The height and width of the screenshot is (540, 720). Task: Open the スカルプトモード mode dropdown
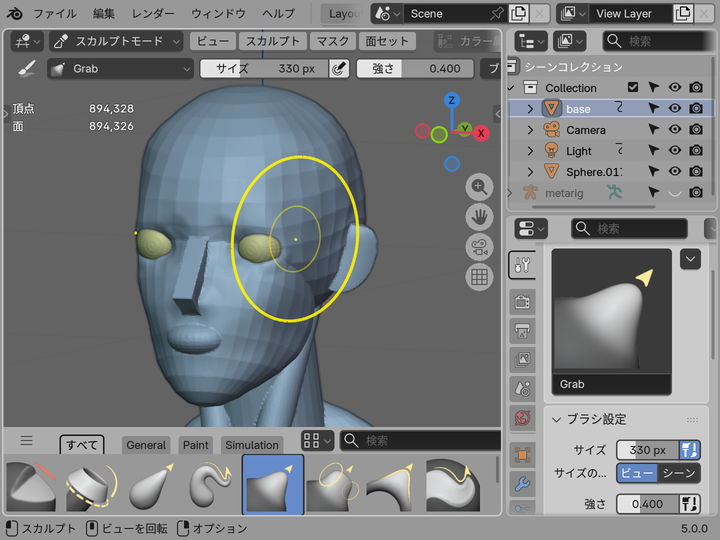tap(116, 41)
